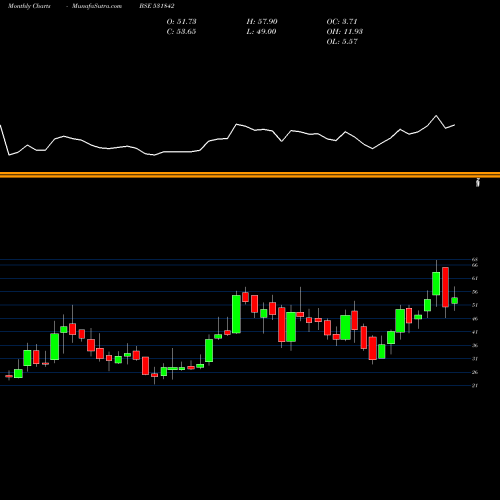Click the 56 price axis label

(x=475, y=292)
